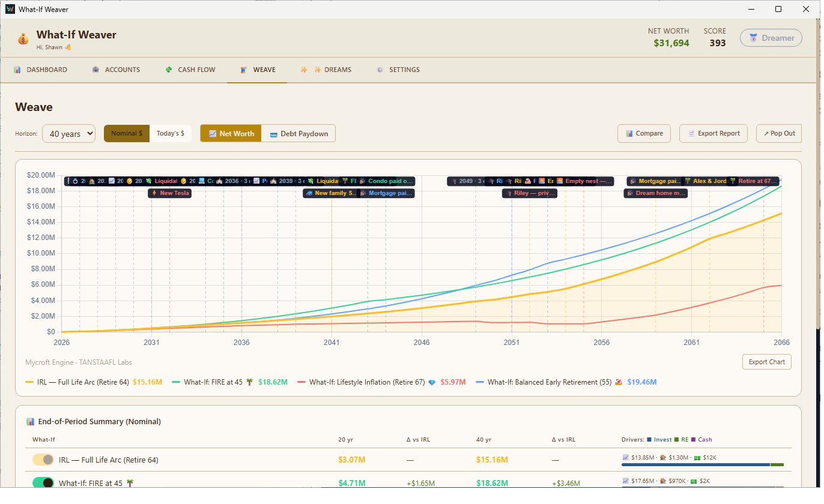Switch chart to Net Worth view

[231, 133]
